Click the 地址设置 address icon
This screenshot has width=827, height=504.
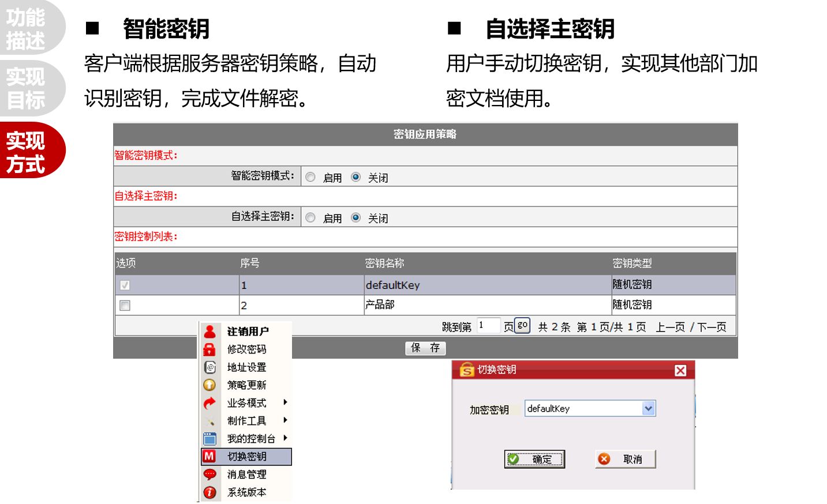210,367
